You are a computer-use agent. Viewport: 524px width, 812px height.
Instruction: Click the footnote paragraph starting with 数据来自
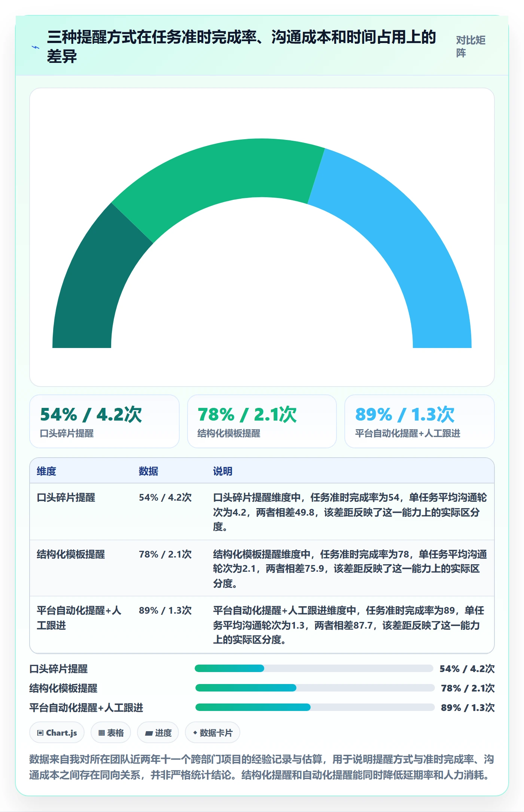[x=262, y=767]
